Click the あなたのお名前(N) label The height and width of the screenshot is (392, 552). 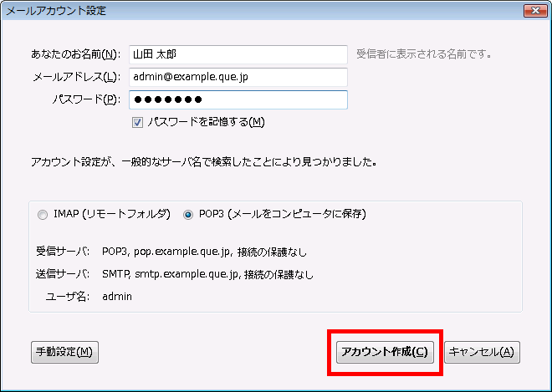coord(75,54)
